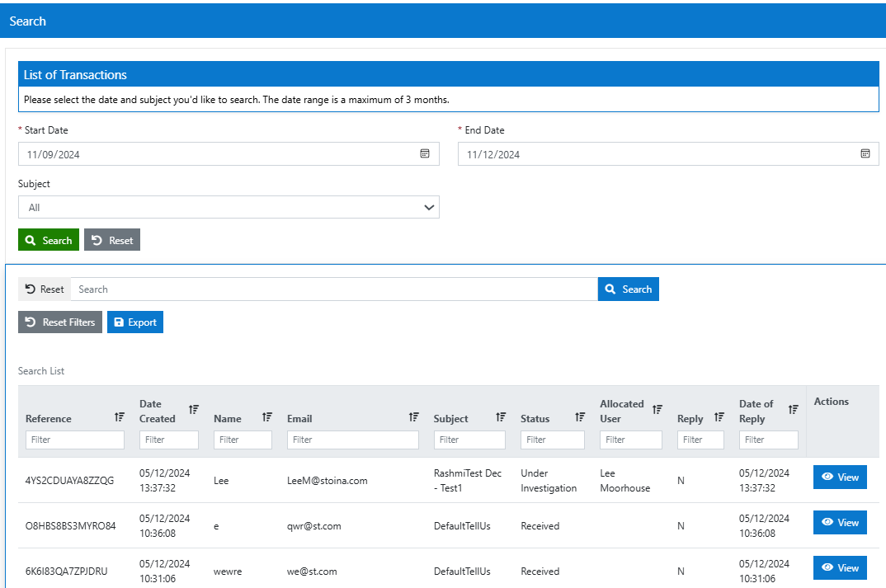
Task: Click subject RashmiTest Dec - Test1
Action: click(x=468, y=481)
